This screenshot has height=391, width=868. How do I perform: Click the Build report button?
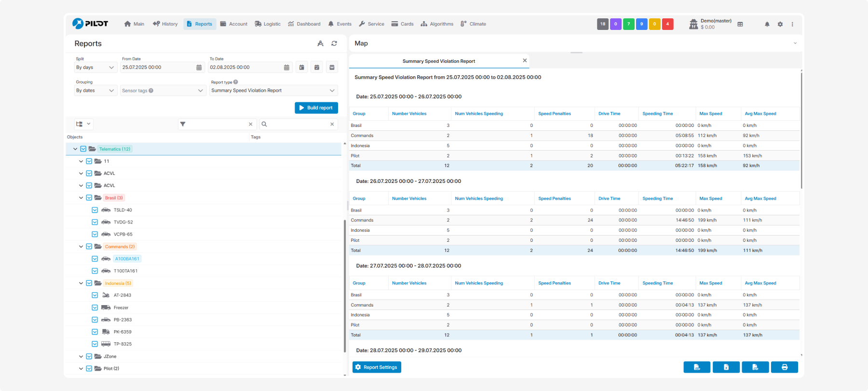click(x=316, y=108)
